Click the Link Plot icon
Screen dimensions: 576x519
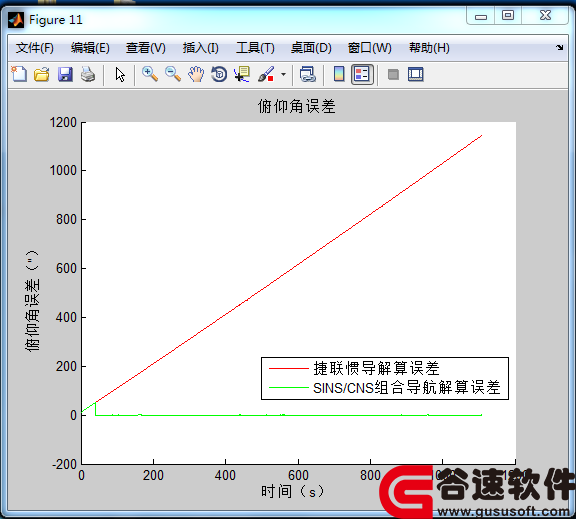307,74
